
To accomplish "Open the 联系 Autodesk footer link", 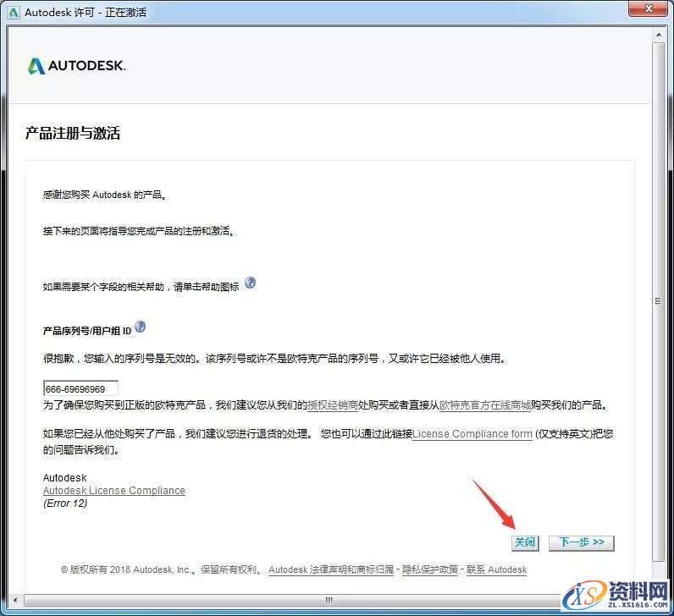I will [x=496, y=569].
